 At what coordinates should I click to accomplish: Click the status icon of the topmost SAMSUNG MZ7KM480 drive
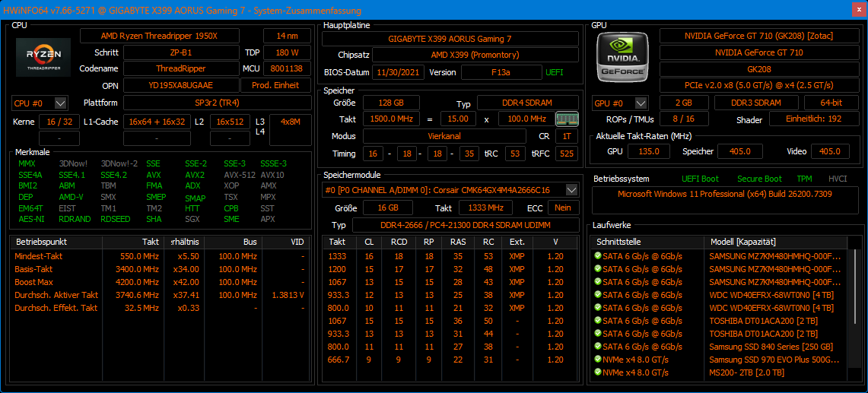[598, 256]
